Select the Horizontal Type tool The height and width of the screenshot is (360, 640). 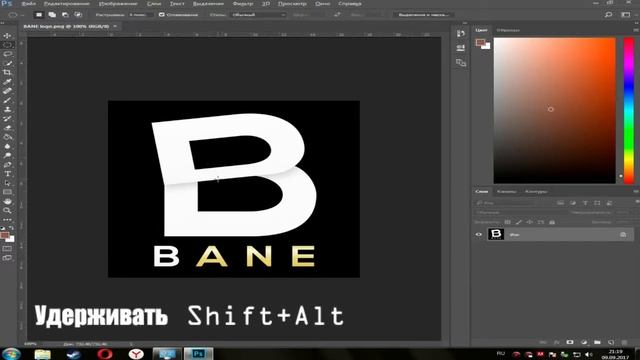click(7, 173)
